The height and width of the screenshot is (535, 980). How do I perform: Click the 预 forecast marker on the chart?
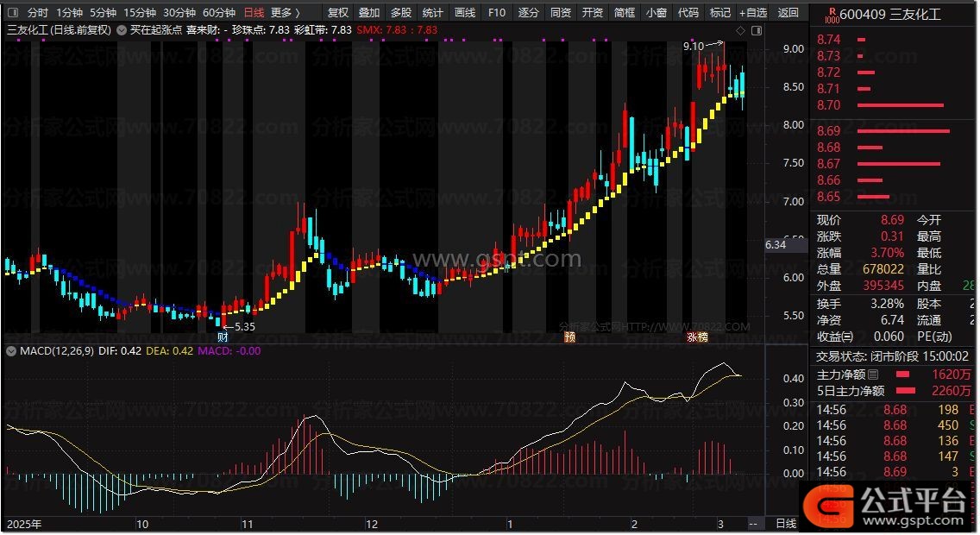[x=569, y=336]
